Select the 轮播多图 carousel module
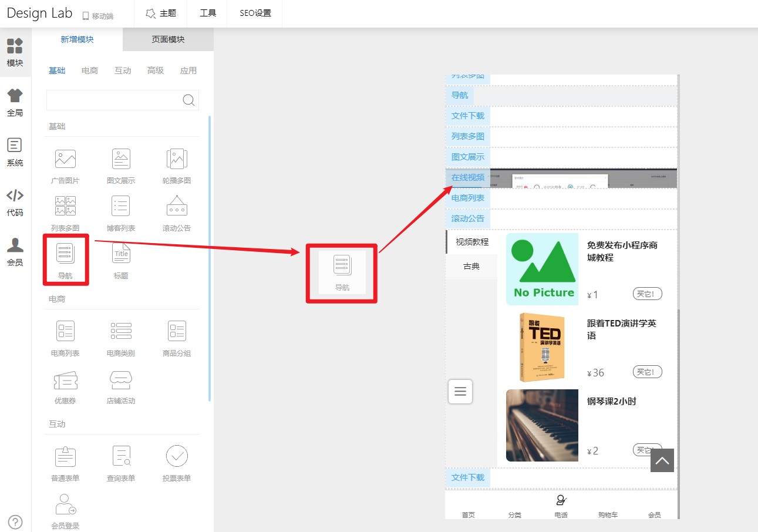Screen dimensions: 758x532 [177, 166]
